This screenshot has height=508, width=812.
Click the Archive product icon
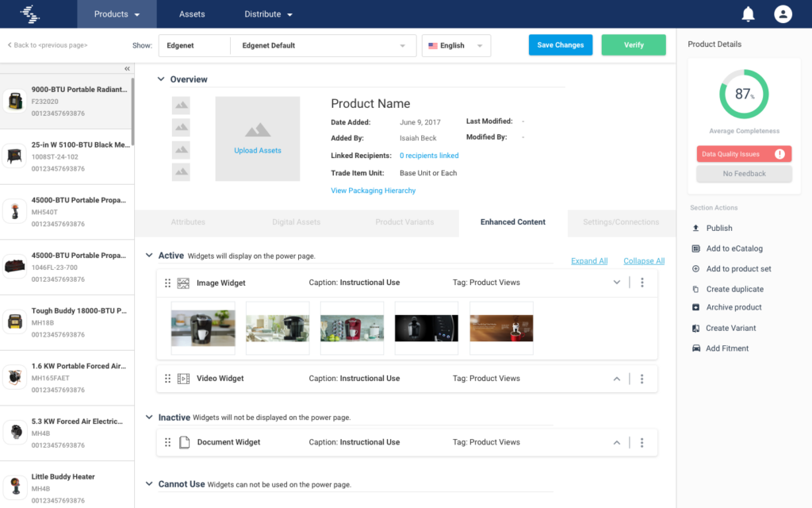tap(695, 307)
